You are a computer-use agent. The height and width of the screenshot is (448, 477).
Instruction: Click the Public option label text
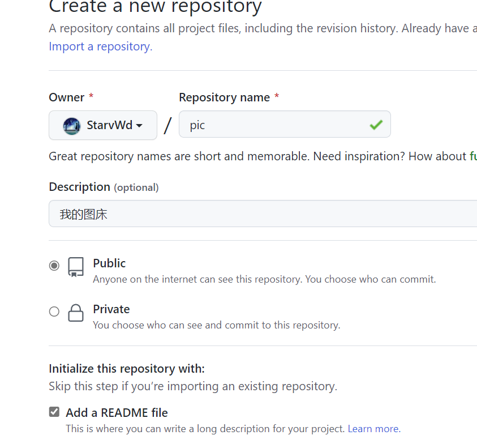pos(109,263)
